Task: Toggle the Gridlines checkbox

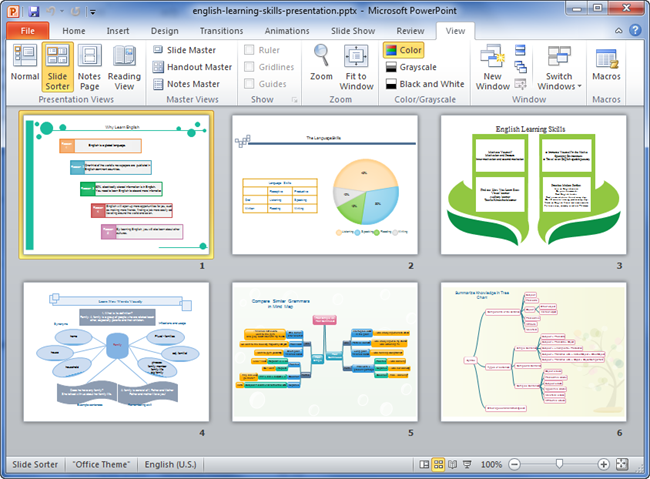Action: coord(249,67)
